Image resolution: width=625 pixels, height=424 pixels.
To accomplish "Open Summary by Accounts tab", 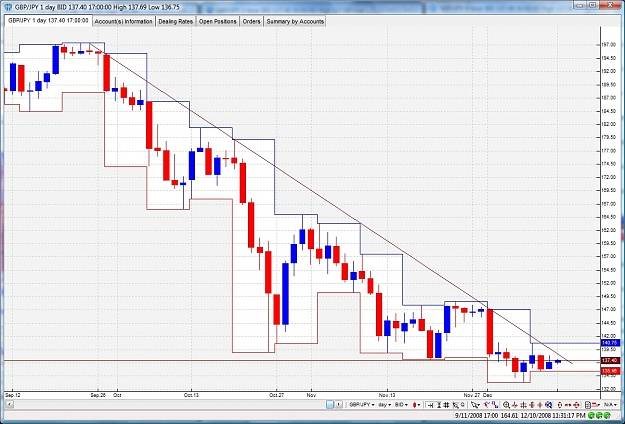I will [295, 22].
